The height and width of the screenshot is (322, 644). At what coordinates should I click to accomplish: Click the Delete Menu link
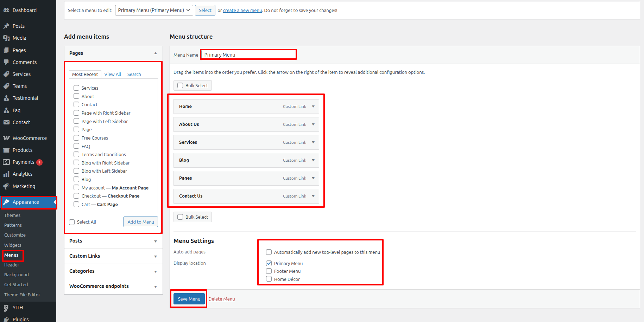pyautogui.click(x=221, y=299)
